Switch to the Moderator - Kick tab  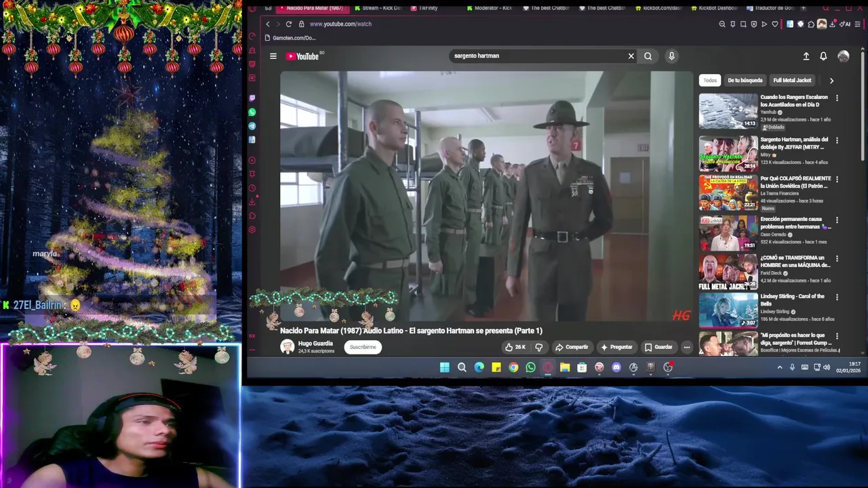coord(488,8)
